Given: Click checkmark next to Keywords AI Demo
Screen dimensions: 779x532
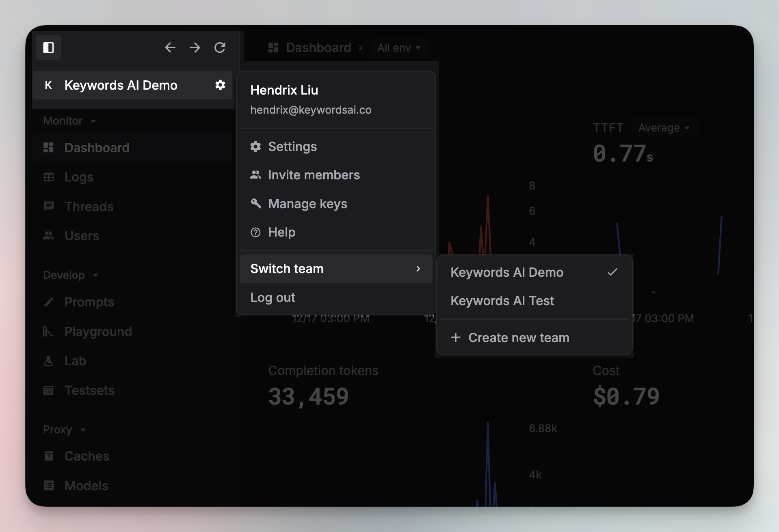Looking at the screenshot, I should (x=612, y=272).
